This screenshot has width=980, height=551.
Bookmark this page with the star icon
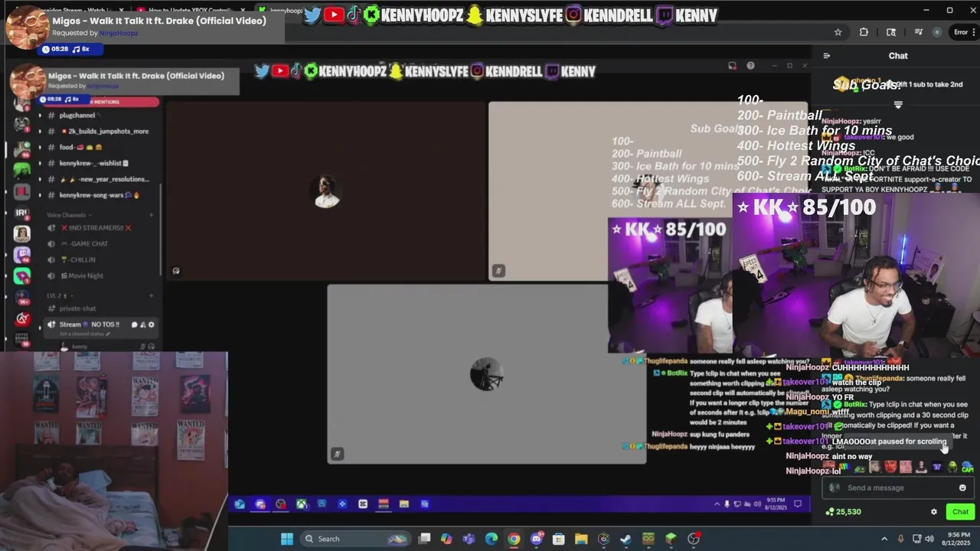[838, 32]
